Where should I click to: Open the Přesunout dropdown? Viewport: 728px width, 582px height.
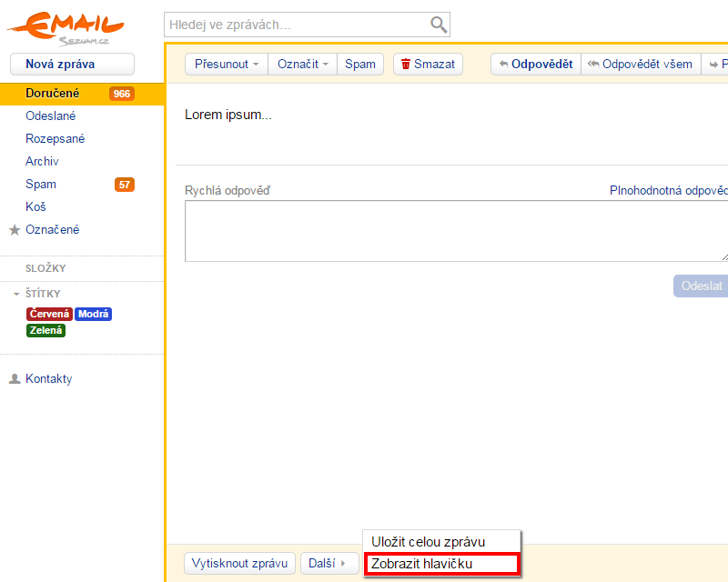227,65
